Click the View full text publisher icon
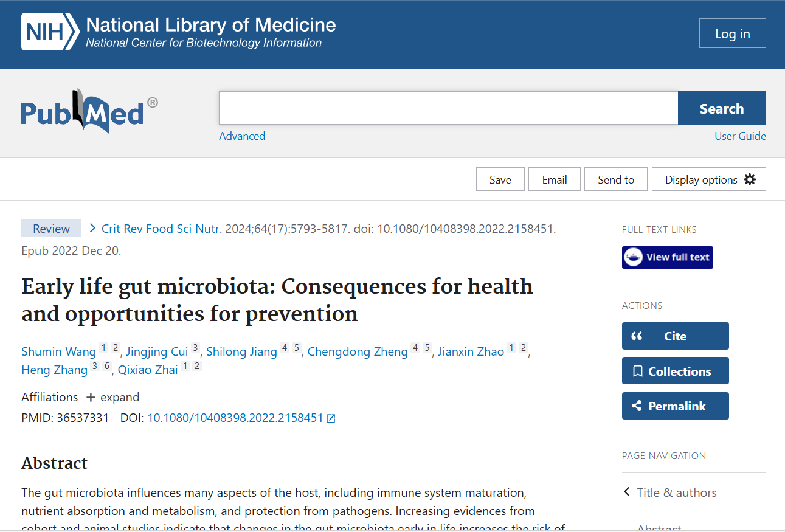The image size is (785, 532). tap(634, 257)
